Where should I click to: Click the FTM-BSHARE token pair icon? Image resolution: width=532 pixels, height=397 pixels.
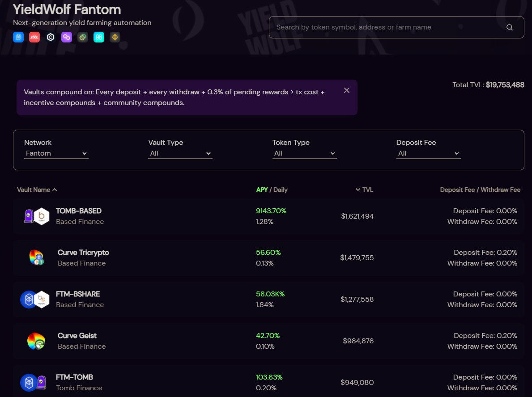point(35,299)
